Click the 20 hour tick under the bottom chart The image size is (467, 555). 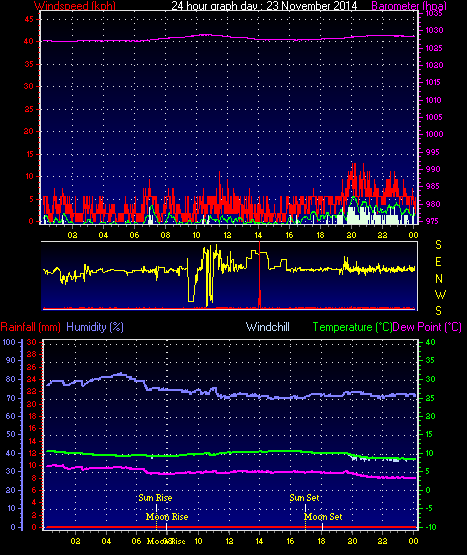(352, 541)
